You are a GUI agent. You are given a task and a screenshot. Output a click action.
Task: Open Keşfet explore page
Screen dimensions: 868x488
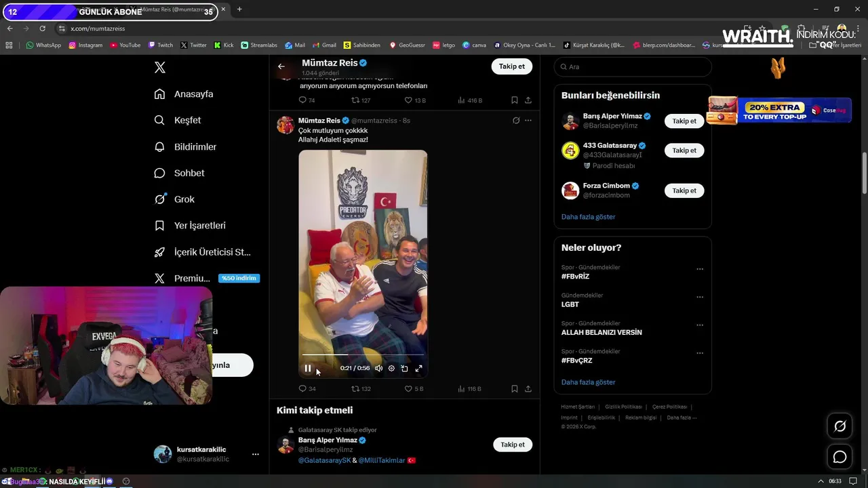[178, 120]
